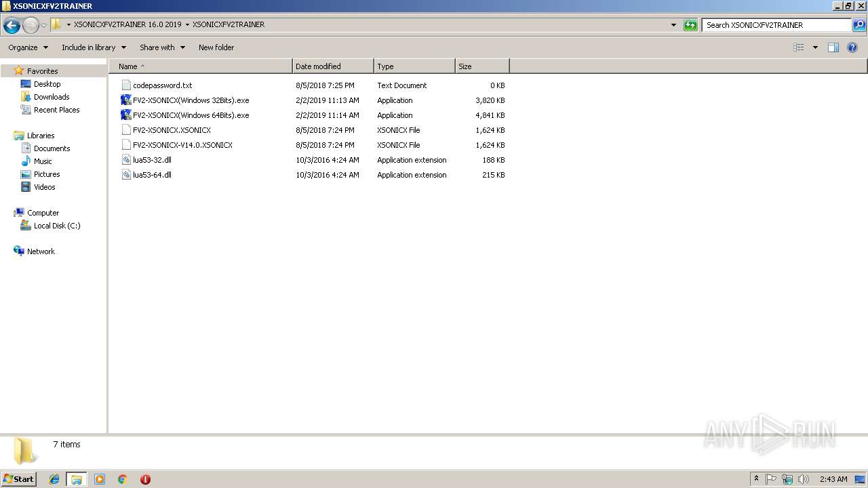Viewport: 868px width, 488px height.
Task: Toggle the preview pane button
Action: [833, 47]
